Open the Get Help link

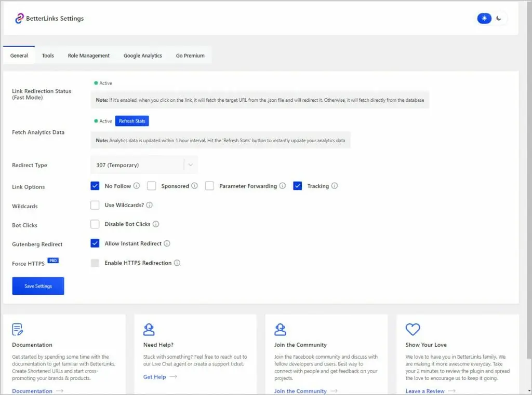pos(154,377)
